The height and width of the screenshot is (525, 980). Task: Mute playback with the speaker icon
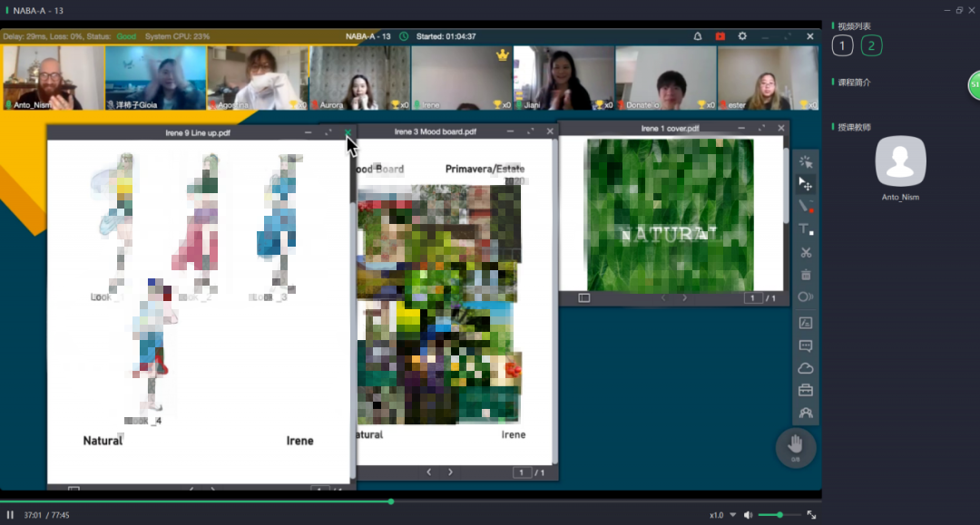point(748,515)
